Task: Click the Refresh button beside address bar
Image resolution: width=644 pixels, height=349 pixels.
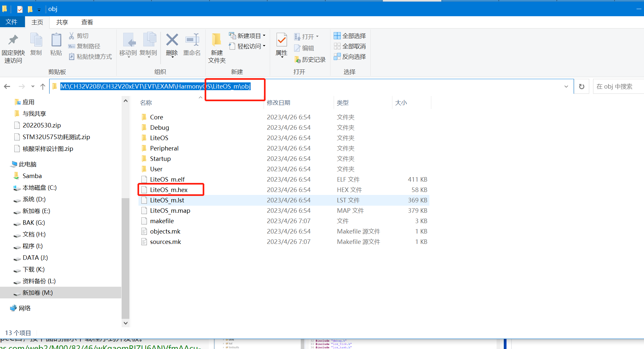Action: [582, 87]
